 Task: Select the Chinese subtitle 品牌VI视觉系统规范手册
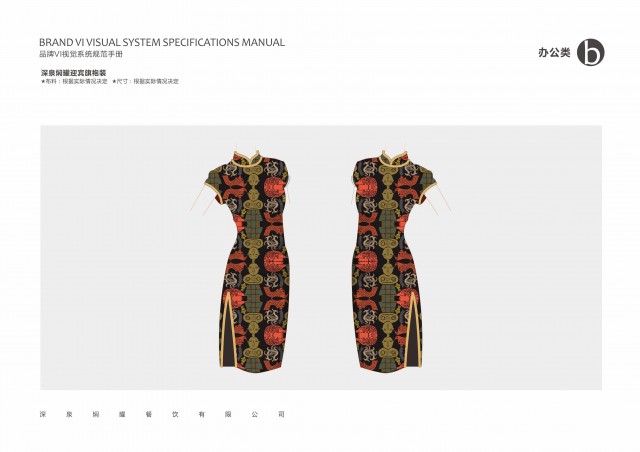pyautogui.click(x=81, y=54)
